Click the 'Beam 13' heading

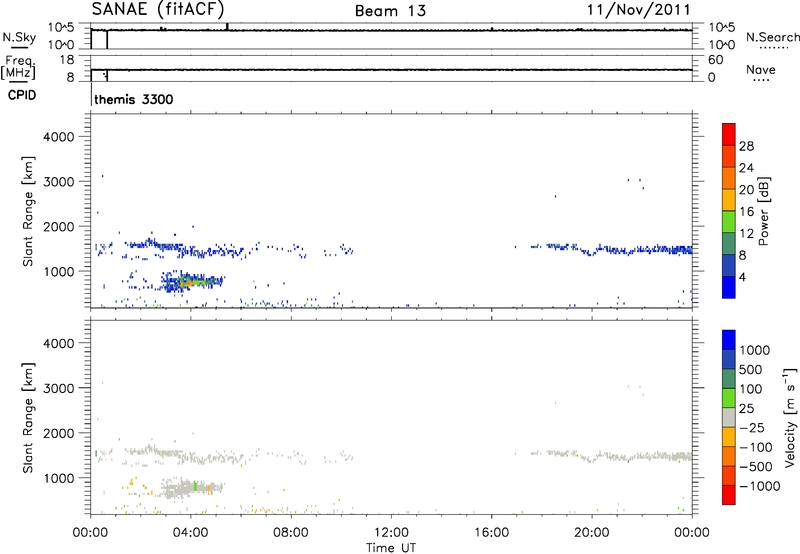(390, 11)
